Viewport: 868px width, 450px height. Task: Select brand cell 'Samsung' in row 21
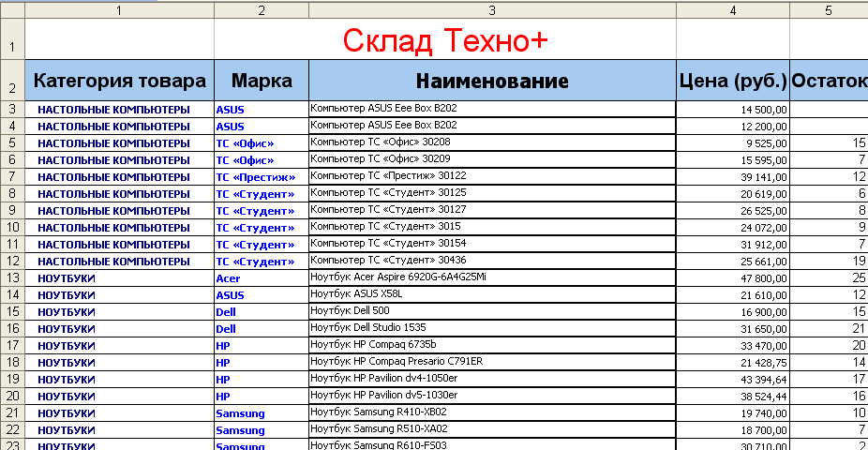262,413
